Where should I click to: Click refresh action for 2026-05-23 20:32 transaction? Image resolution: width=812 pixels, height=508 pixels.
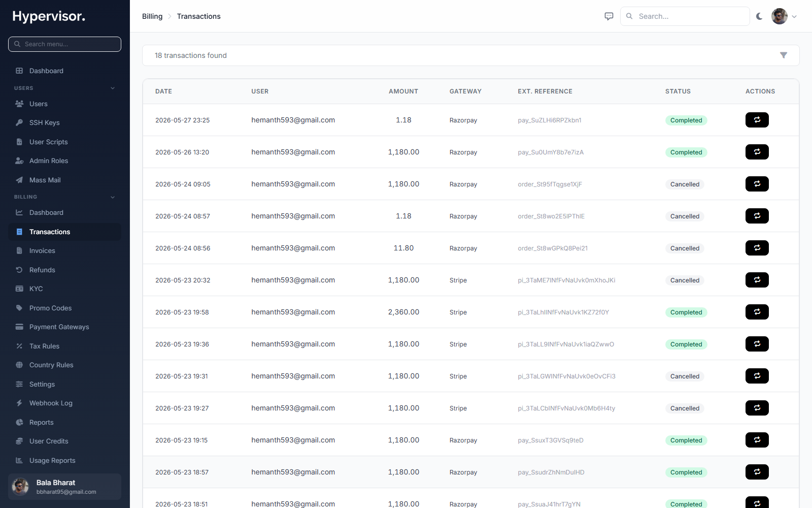[757, 280]
